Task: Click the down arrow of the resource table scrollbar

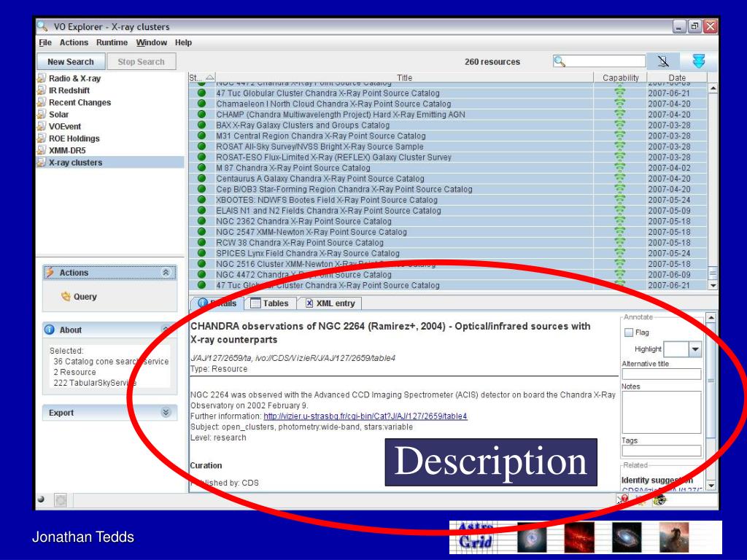Action: (x=713, y=285)
